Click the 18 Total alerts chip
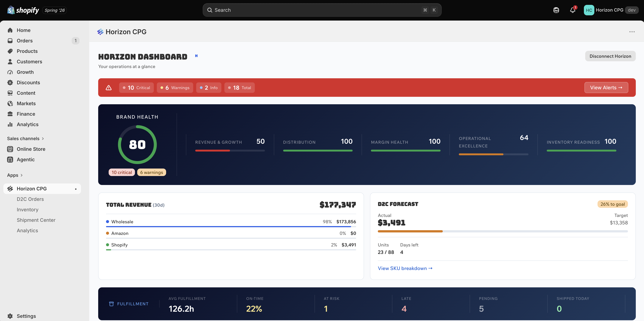The width and height of the screenshot is (644, 321). coord(239,88)
